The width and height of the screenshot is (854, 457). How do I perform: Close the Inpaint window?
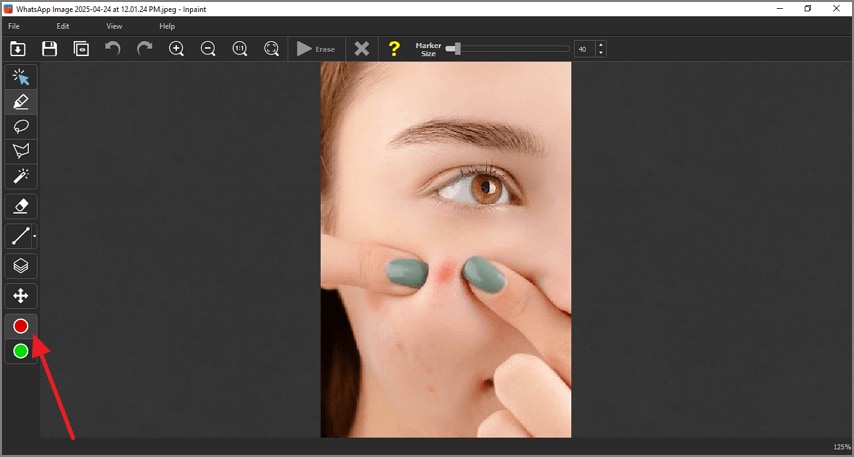coord(837,9)
